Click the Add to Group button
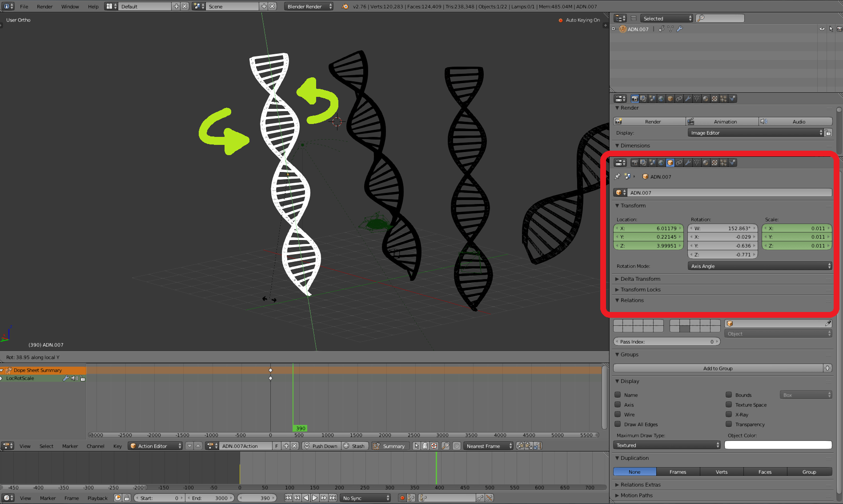 pos(718,368)
